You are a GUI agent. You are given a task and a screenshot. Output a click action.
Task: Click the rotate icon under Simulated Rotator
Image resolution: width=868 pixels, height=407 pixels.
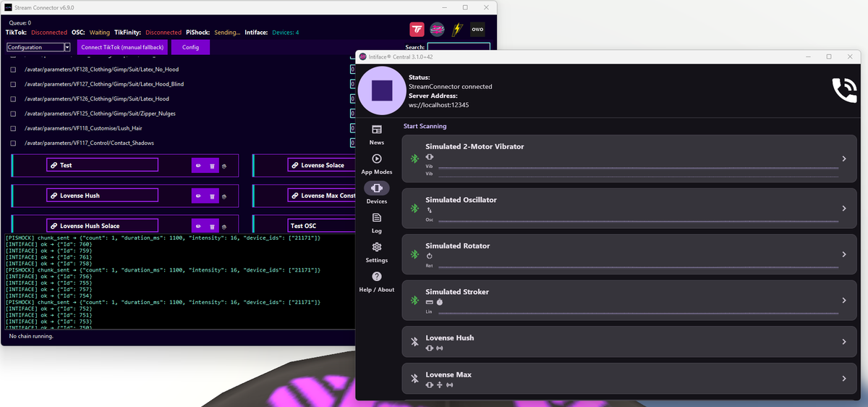click(x=429, y=256)
